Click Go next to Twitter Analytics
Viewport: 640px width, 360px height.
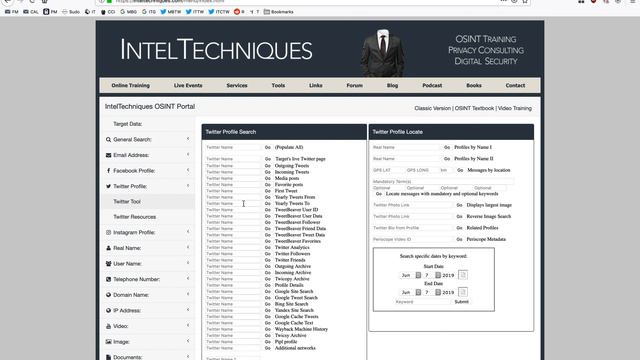tap(268, 247)
